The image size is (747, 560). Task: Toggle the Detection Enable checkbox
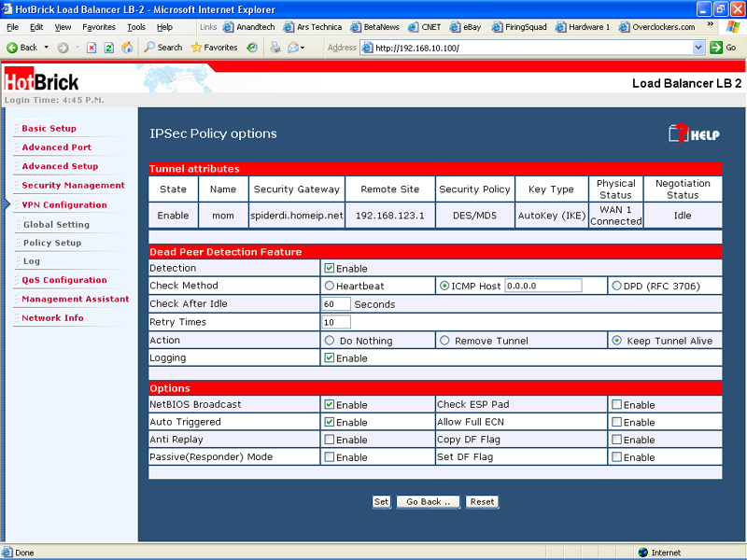[330, 268]
